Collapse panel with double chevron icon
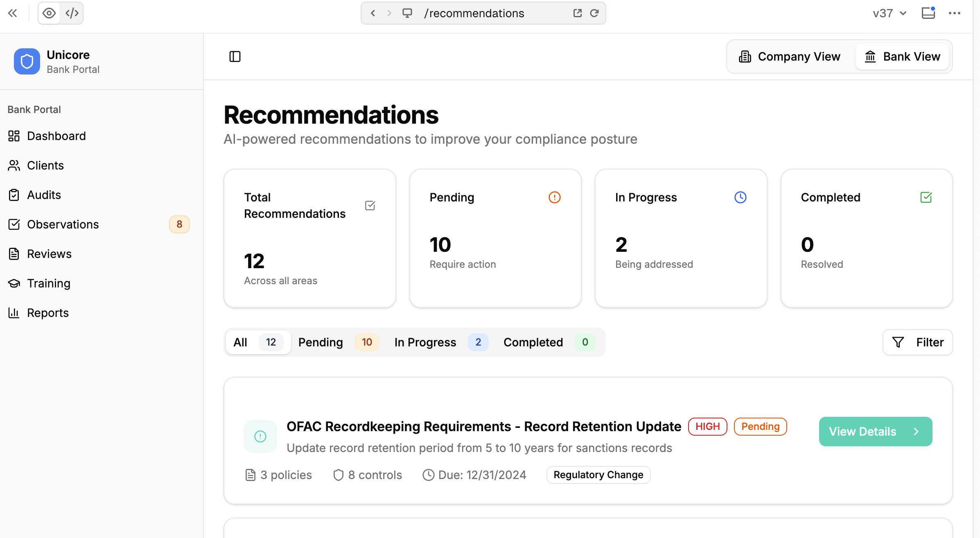This screenshot has height=538, width=980. tap(13, 13)
